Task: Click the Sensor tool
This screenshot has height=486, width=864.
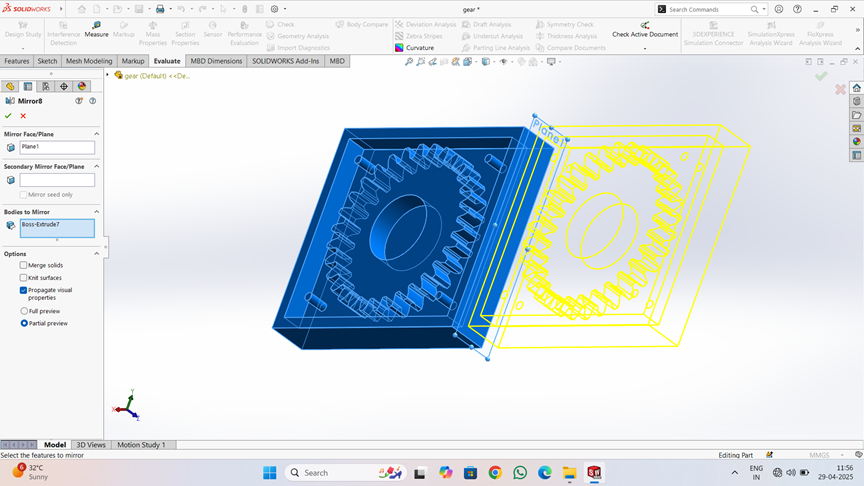Action: 213,30
